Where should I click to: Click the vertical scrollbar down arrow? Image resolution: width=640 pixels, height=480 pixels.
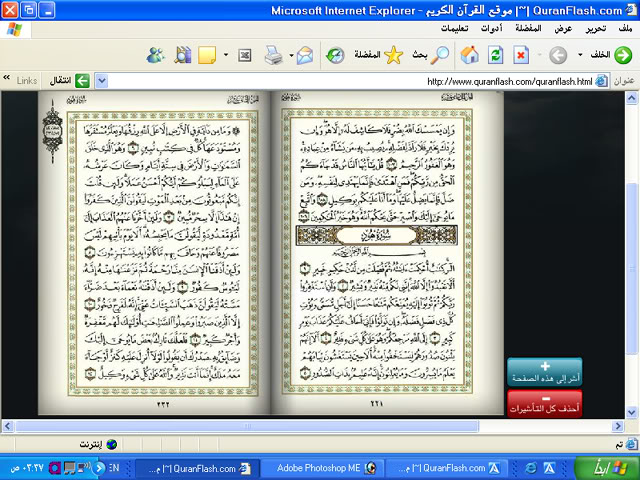click(631, 412)
